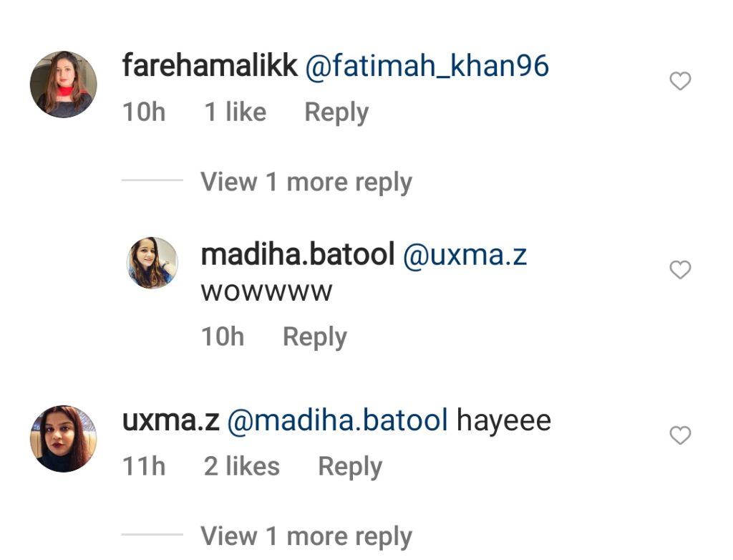Reply to madiha.batool's comment
The height and width of the screenshot is (560, 733).
tap(315, 337)
